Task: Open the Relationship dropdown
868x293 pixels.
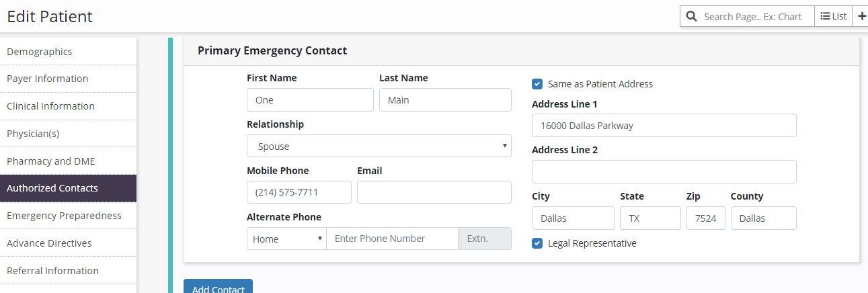Action: point(379,146)
